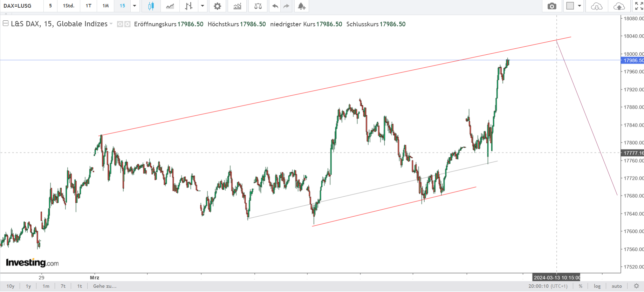Set range to 1y
The height and width of the screenshot is (292, 644).
[28, 286]
